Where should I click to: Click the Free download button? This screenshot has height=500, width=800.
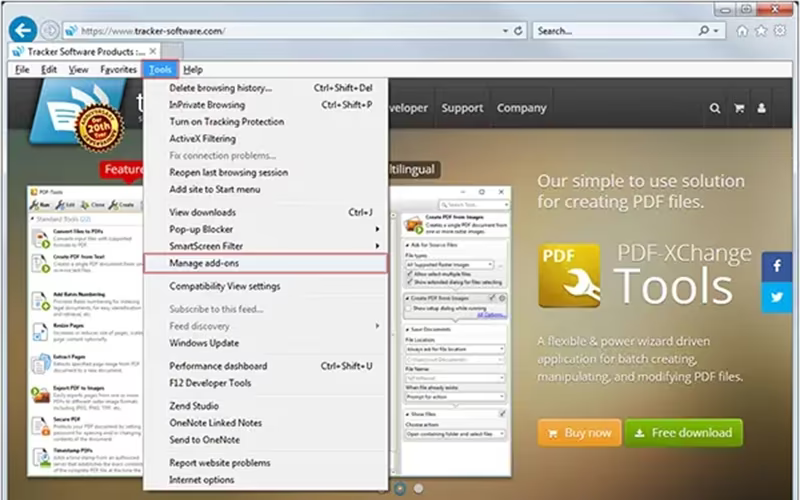684,433
